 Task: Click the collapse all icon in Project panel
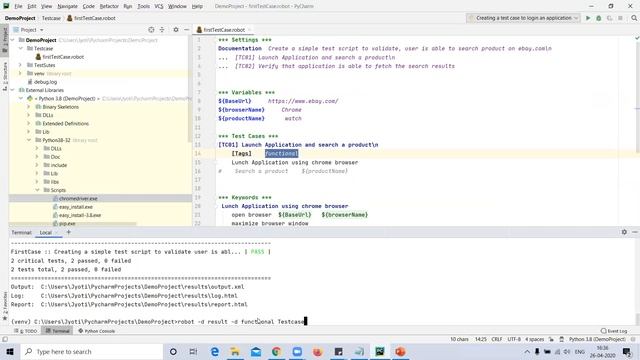[162, 30]
